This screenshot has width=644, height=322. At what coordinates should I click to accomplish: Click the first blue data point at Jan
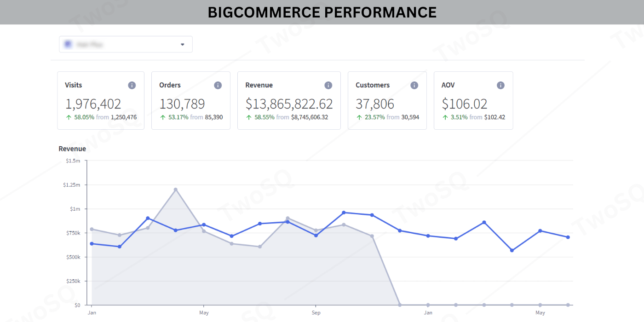pyautogui.click(x=92, y=244)
